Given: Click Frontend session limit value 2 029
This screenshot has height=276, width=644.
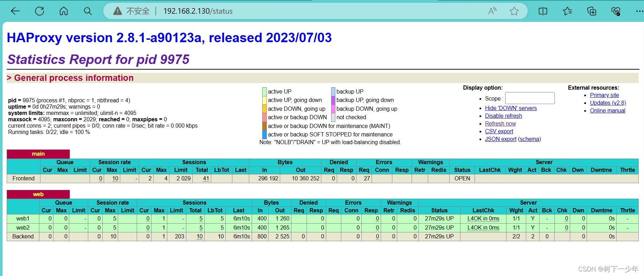Looking at the screenshot, I should [x=183, y=179].
